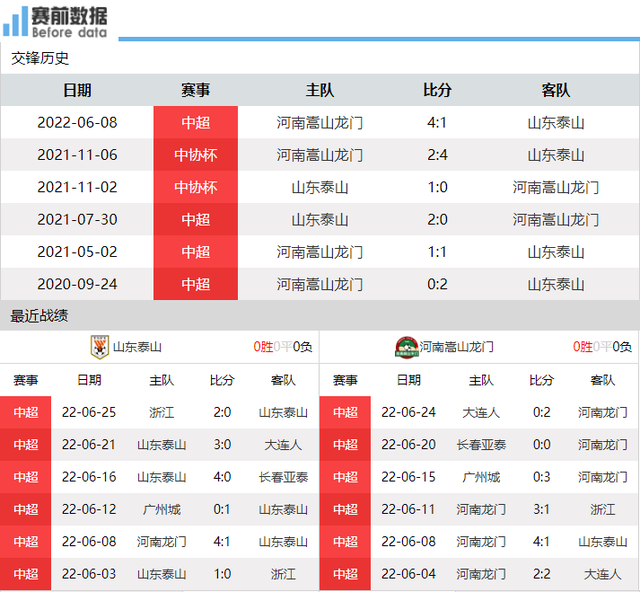Click the blue bar chart logo icon
The width and height of the screenshot is (640, 592).
click(x=15, y=21)
